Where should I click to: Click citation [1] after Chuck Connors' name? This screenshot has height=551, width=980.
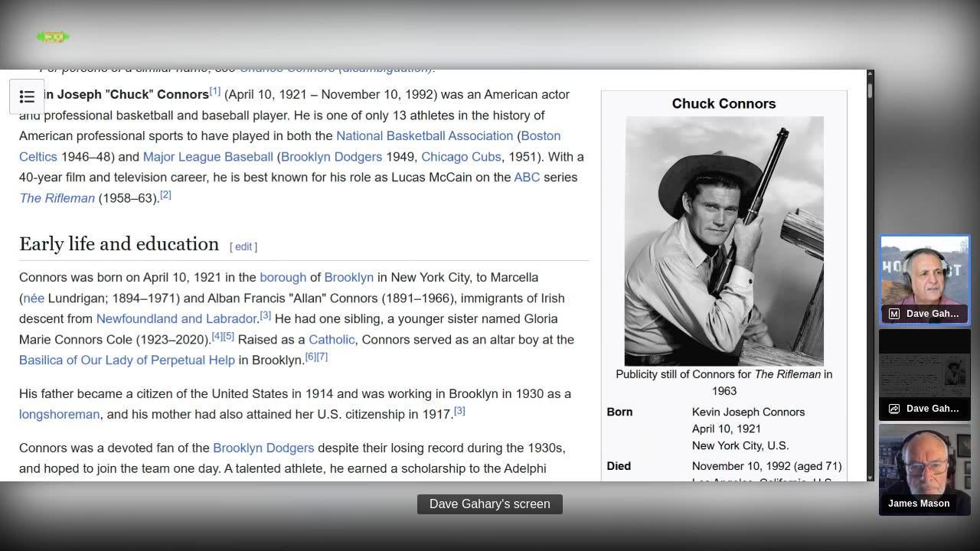tap(215, 91)
